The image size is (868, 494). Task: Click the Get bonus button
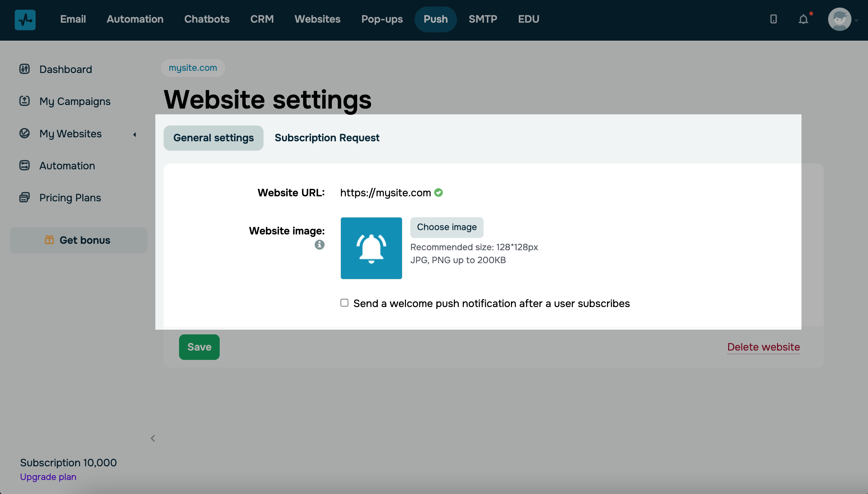point(78,240)
